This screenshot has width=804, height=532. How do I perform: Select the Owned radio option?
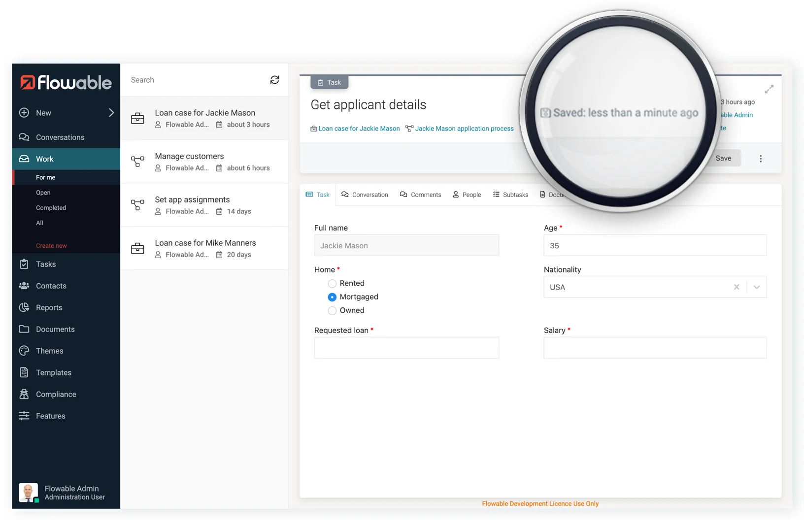click(332, 311)
